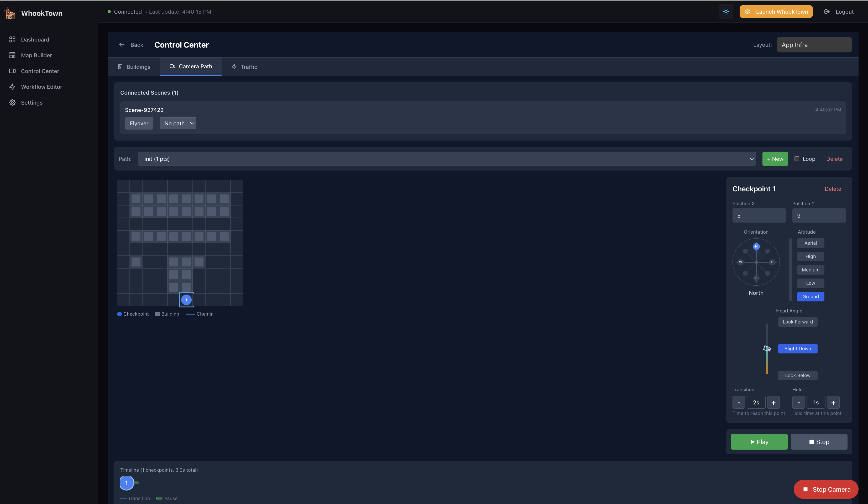Viewport: 868px width, 504px height.
Task: Open the App Infra layout selector
Action: [x=814, y=44]
